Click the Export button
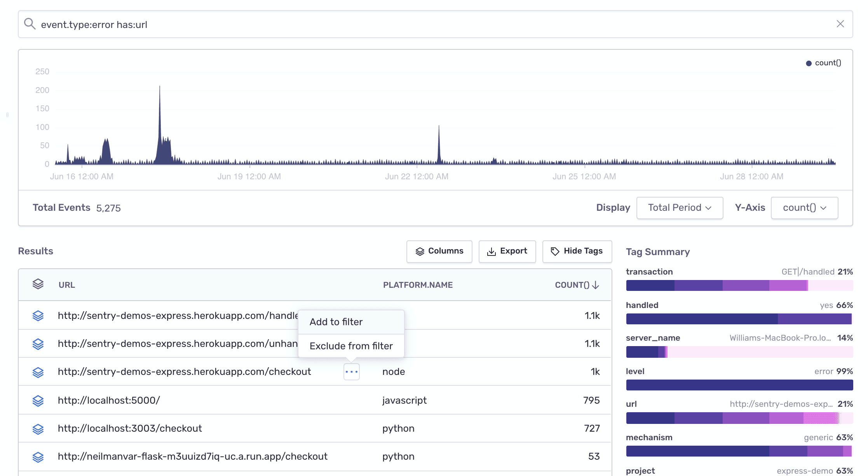 tap(507, 251)
